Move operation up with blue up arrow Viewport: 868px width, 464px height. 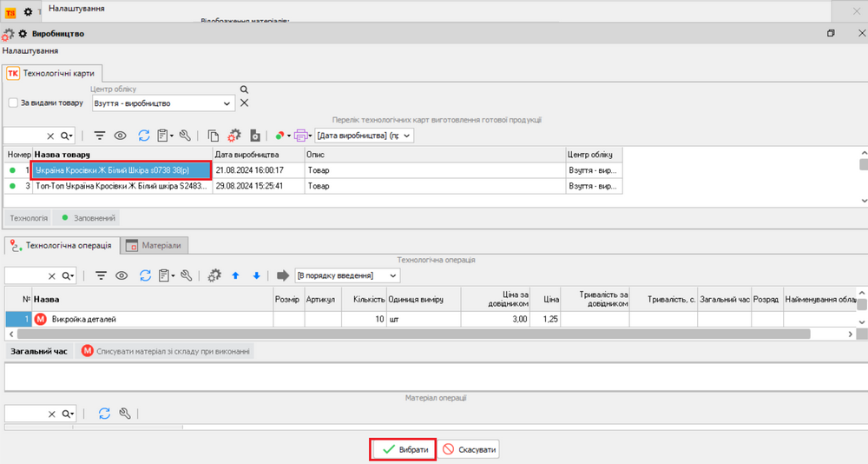(x=235, y=275)
